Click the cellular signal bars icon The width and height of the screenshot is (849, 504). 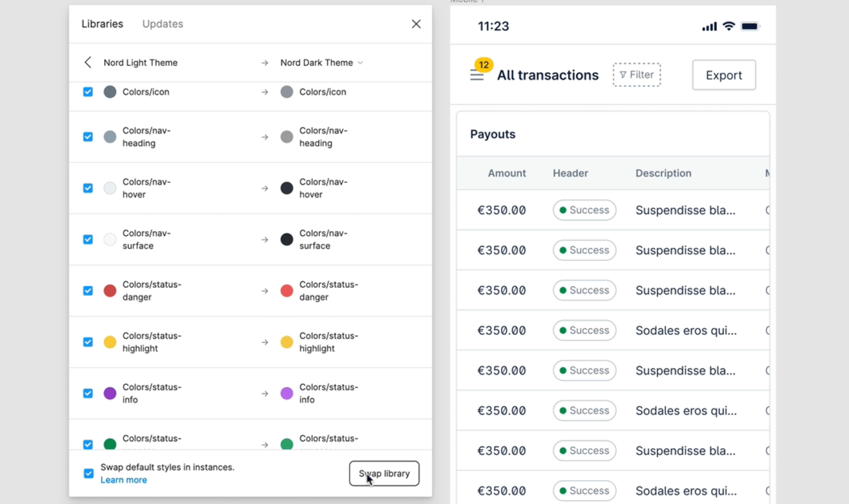pyautogui.click(x=709, y=27)
